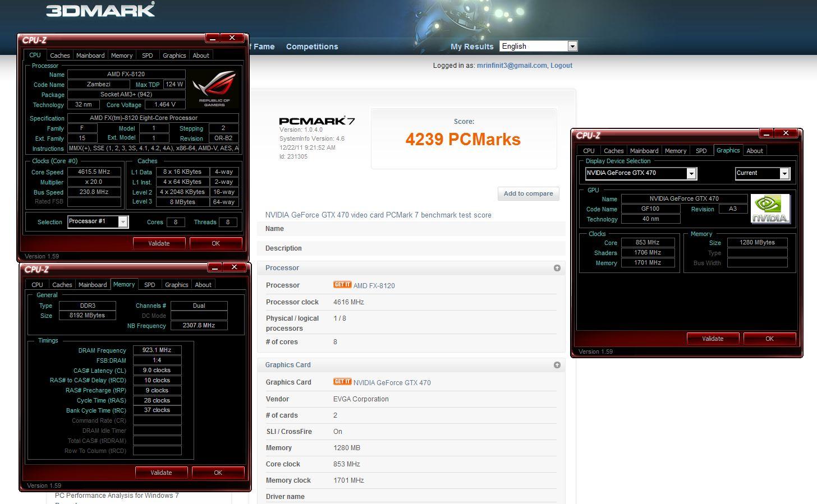Screen dimensions: 817x504
Task: Open About tab in top-left CPU-Z window
Action: pyautogui.click(x=201, y=56)
